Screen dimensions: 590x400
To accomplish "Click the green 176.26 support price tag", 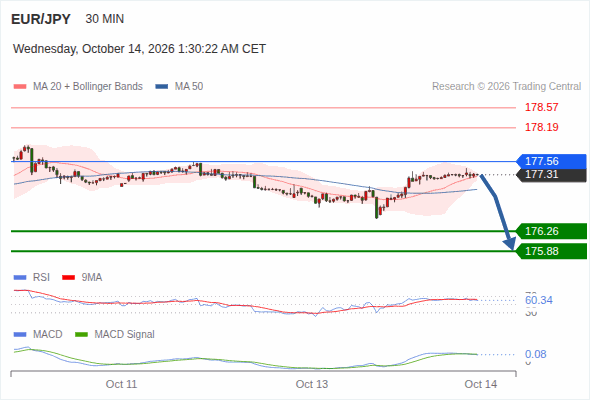I will (551, 231).
